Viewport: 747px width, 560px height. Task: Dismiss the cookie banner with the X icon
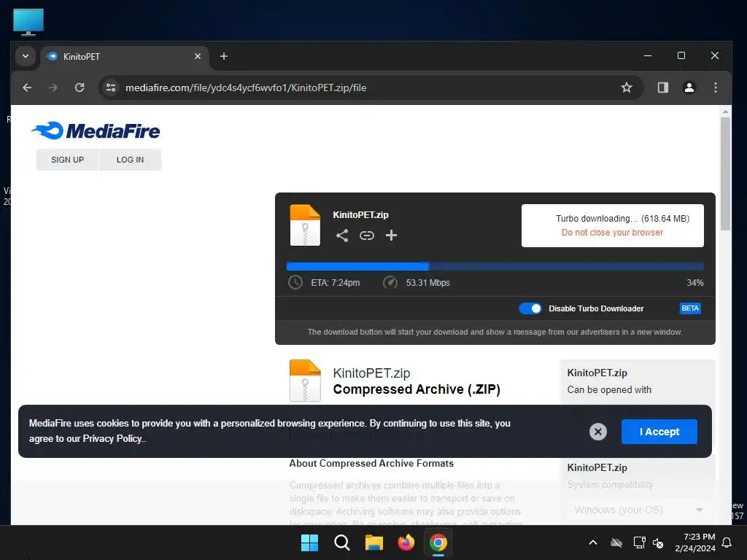[x=598, y=432]
